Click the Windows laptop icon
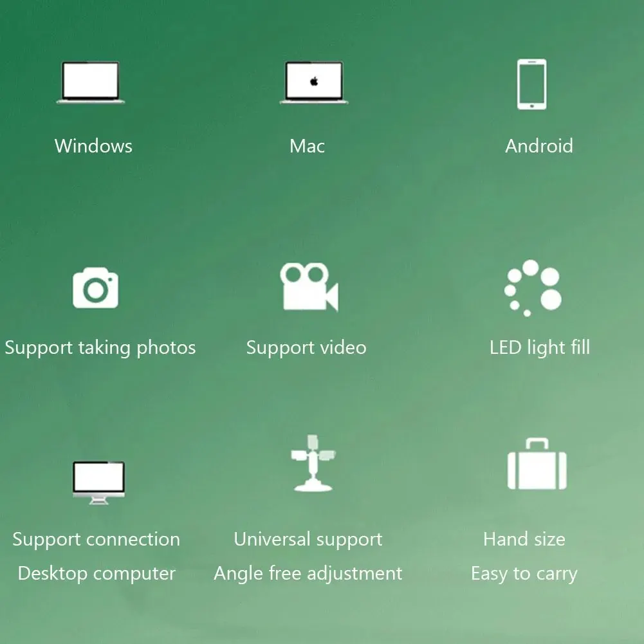644x644 pixels. click(90, 82)
